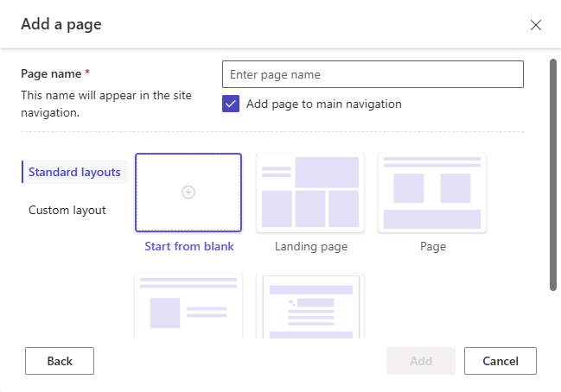Click the vertical scrollbar of the dialog
This screenshot has height=392, width=561.
coord(553,173)
